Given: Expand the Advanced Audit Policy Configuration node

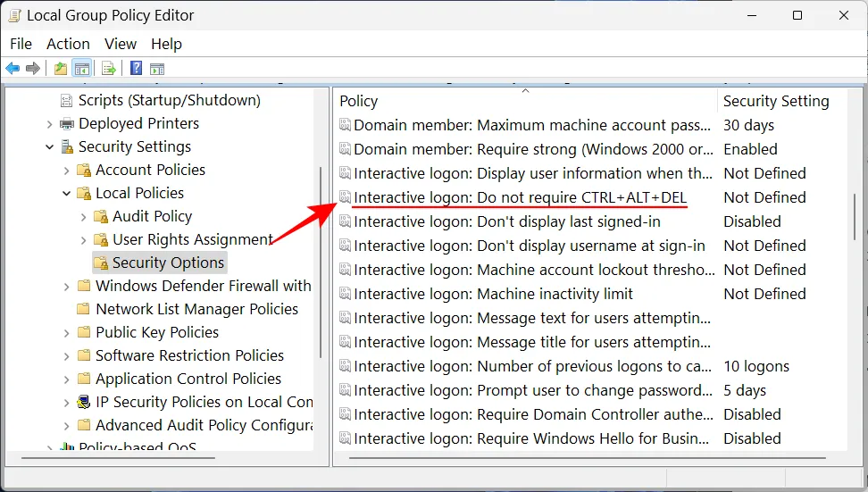Looking at the screenshot, I should tap(67, 426).
